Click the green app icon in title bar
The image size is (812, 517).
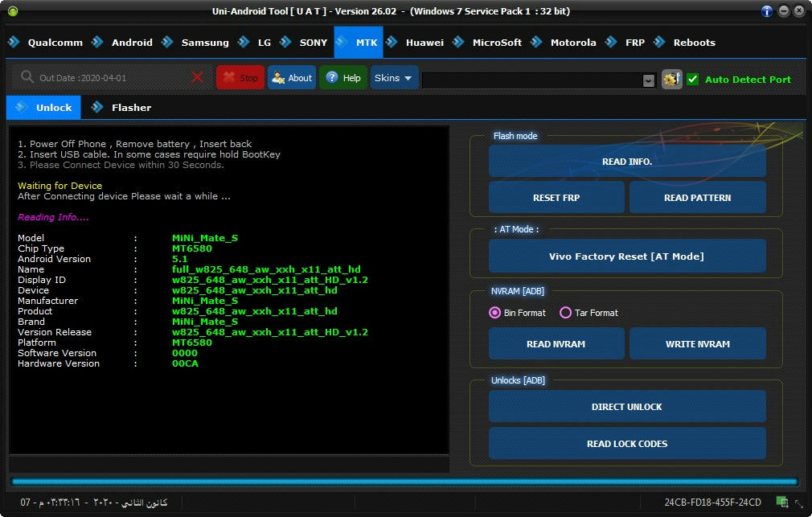pyautogui.click(x=13, y=11)
